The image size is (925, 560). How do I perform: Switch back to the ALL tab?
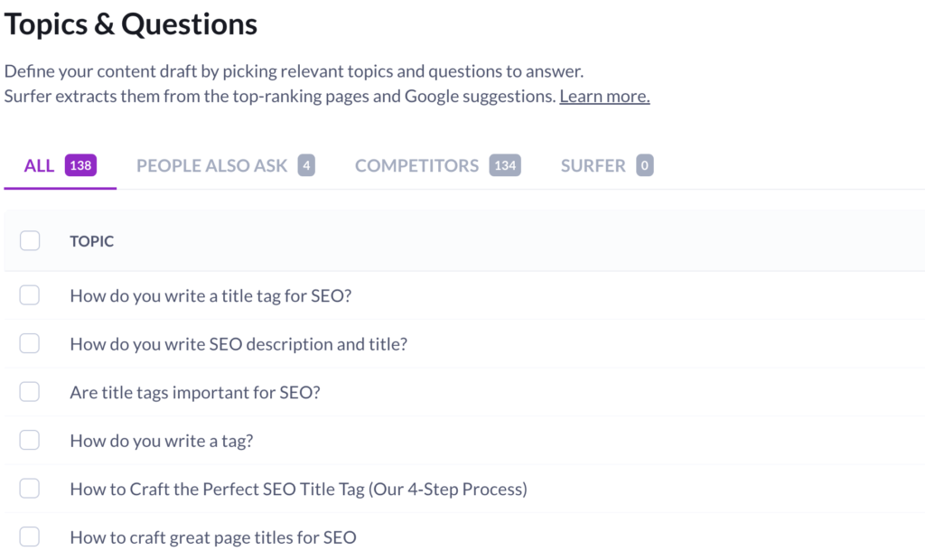click(x=40, y=165)
